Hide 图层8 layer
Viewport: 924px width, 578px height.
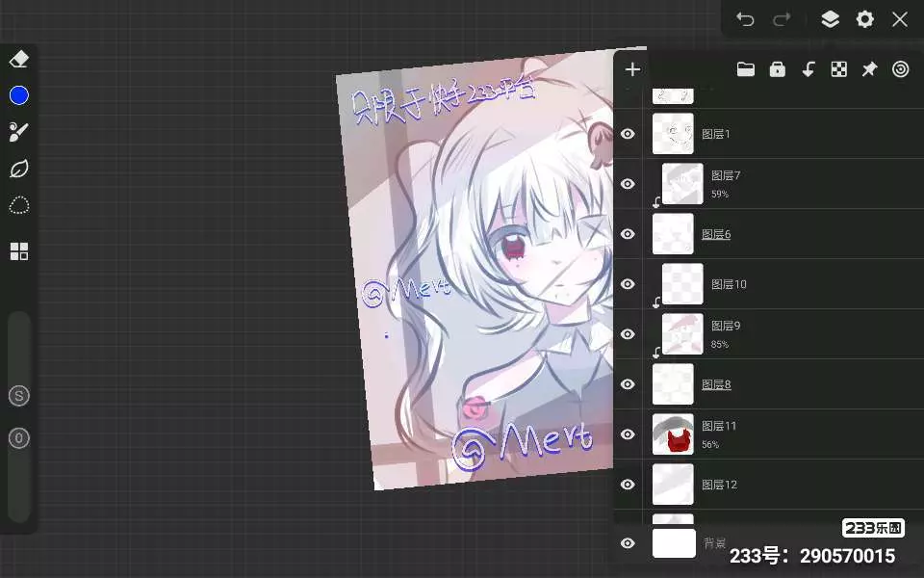click(x=628, y=384)
